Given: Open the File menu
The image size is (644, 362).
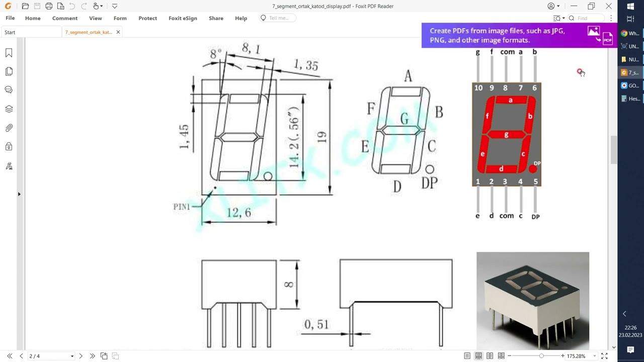Looking at the screenshot, I should click(10, 18).
